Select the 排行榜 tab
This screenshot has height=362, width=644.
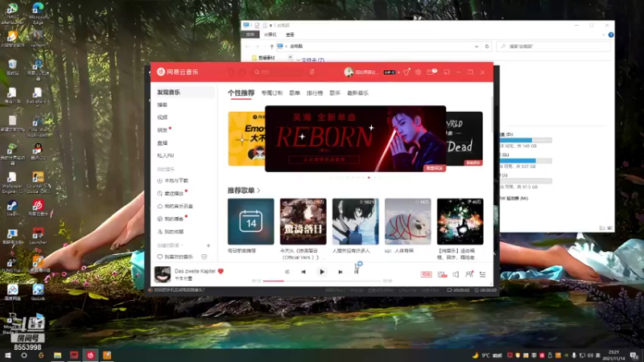[x=315, y=93]
